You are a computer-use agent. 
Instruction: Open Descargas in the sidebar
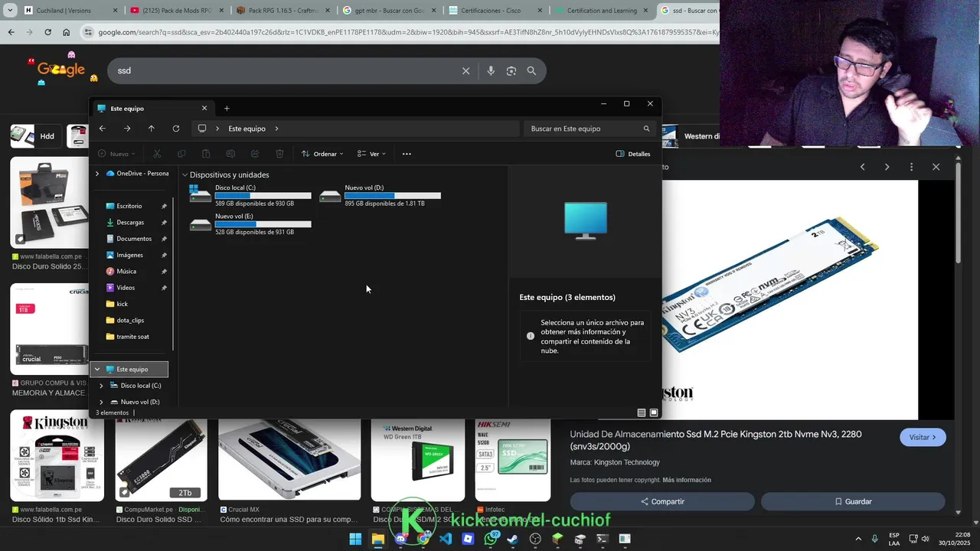[130, 222]
